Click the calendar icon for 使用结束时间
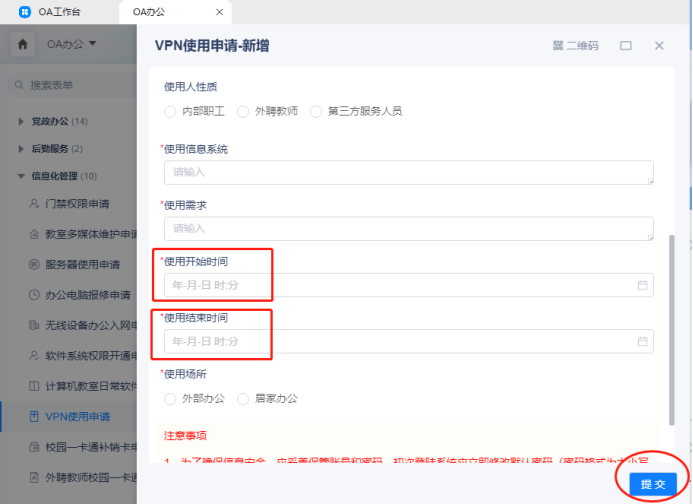Screen dimensions: 693x504 tap(642, 342)
